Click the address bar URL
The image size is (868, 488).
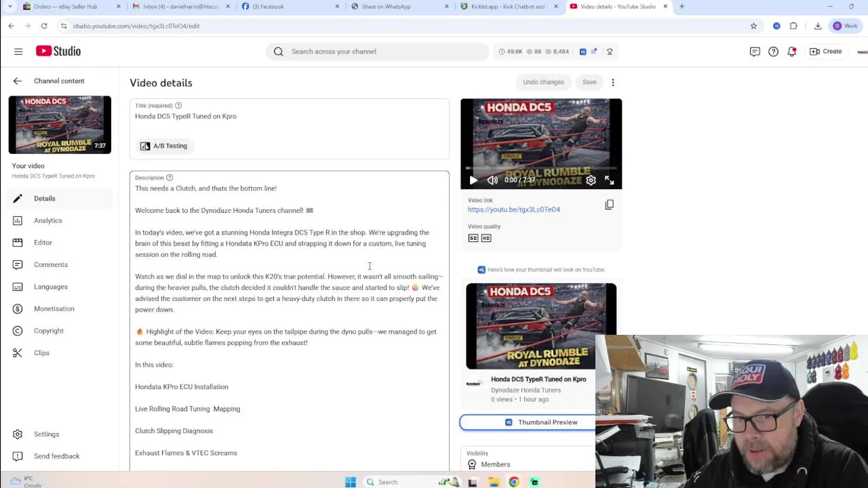click(x=136, y=26)
